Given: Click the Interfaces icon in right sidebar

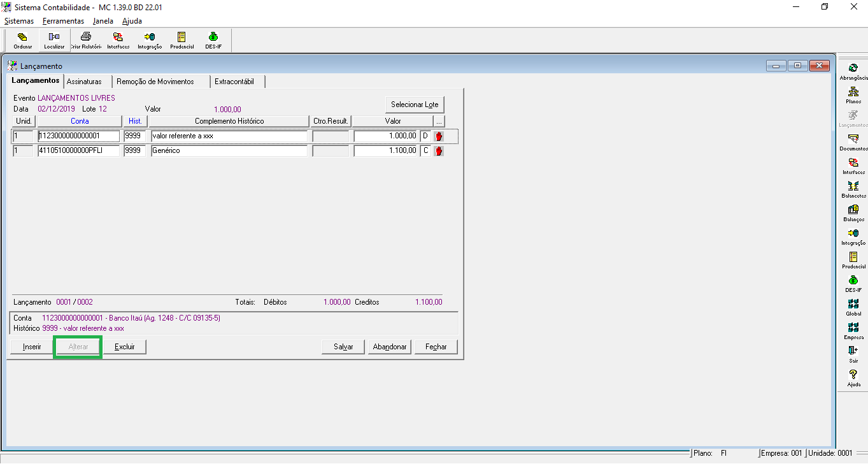Looking at the screenshot, I should [x=853, y=166].
